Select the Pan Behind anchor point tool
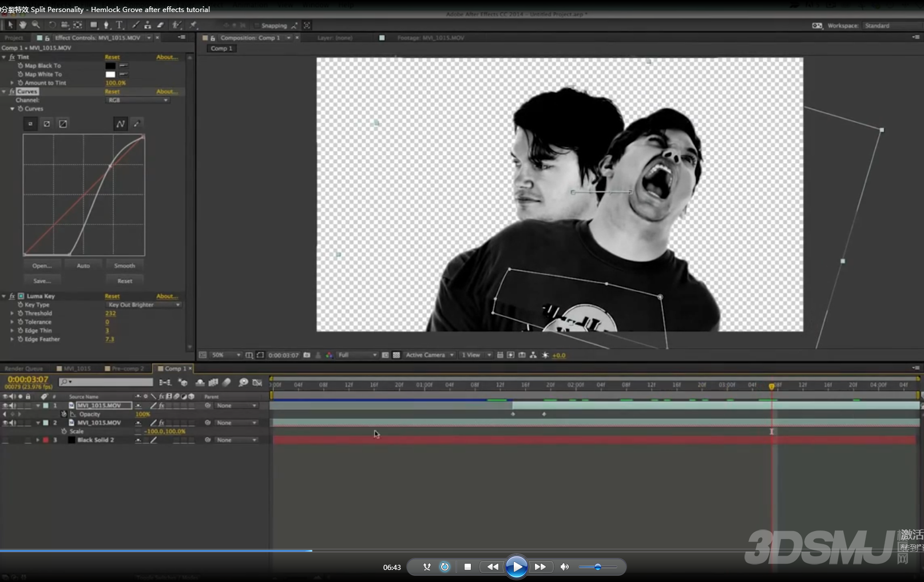The width and height of the screenshot is (924, 582). (78, 25)
